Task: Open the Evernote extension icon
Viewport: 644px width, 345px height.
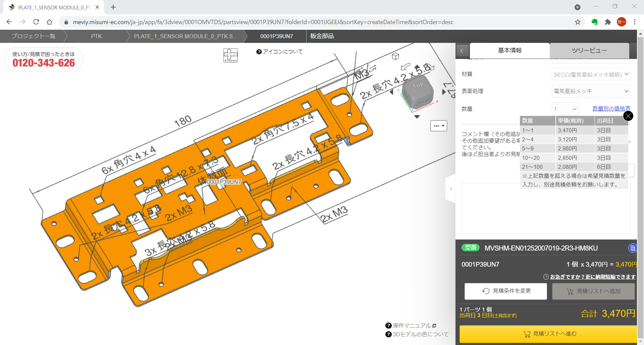Action: coord(594,22)
